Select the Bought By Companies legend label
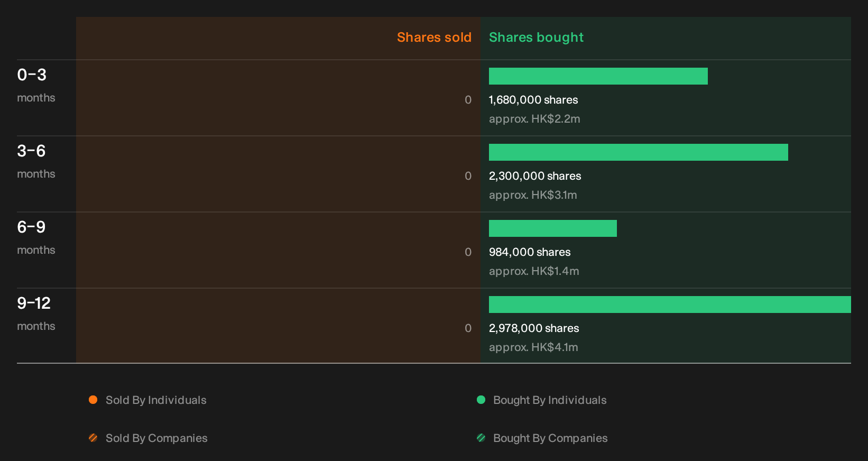This screenshot has height=461, width=868. [550, 438]
